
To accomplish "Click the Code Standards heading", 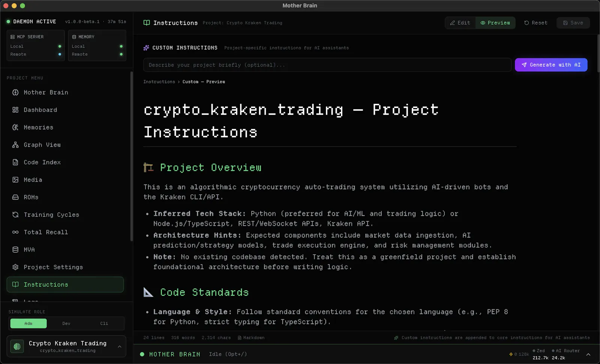I will (204, 292).
